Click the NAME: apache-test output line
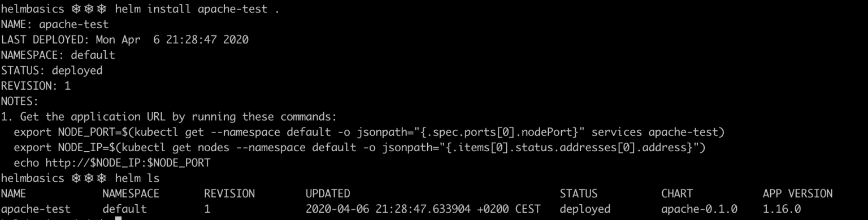 click(x=55, y=25)
